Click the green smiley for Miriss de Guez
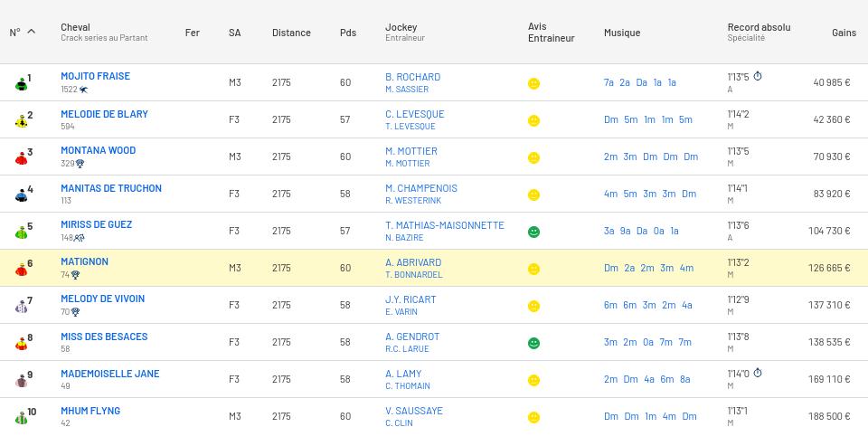868x446 pixels. (x=533, y=232)
